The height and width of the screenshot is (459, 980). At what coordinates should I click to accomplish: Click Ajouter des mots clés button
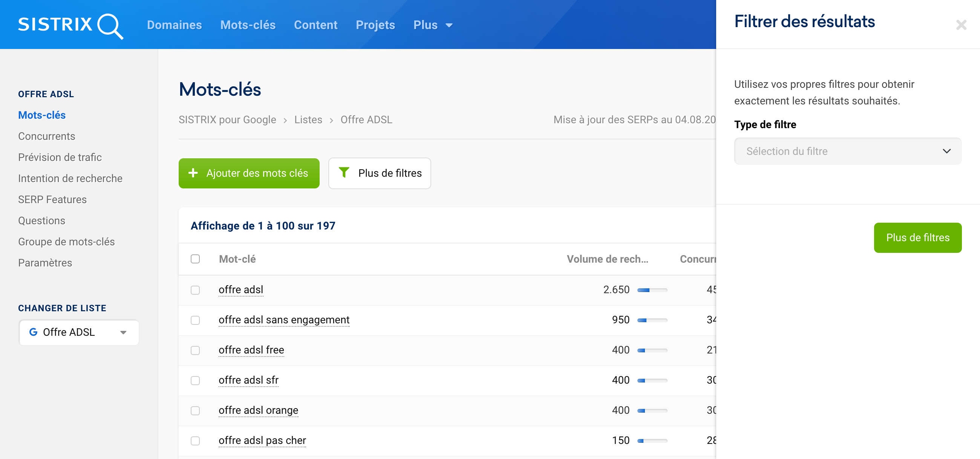click(x=249, y=173)
